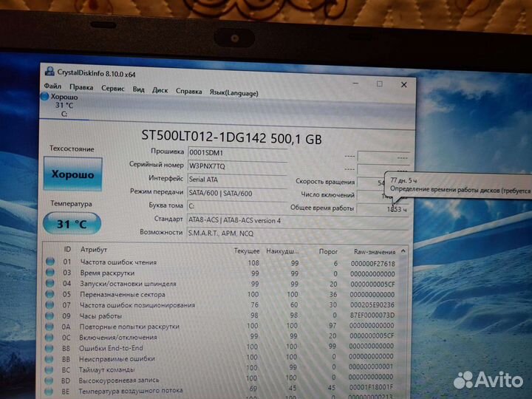
Task: Click status icon of attribute 0C
Action: (x=50, y=337)
